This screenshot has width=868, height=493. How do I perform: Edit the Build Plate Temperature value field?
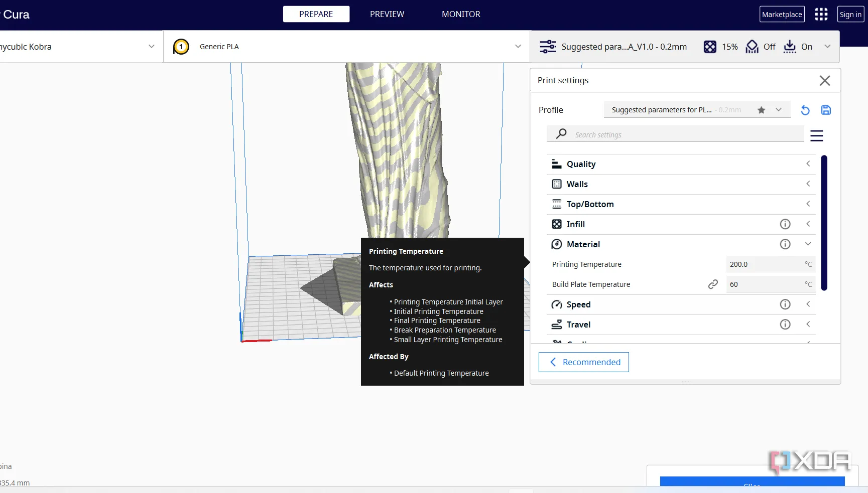tap(771, 284)
